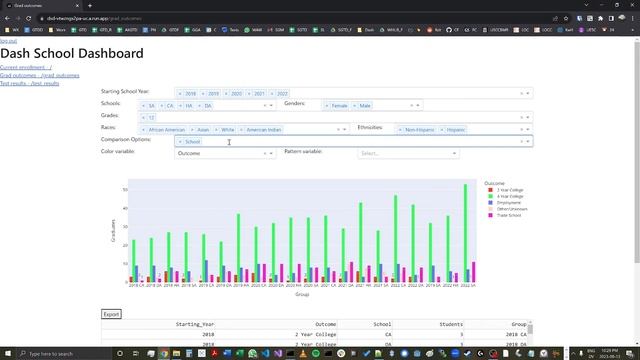The image size is (640, 360).
Task: Bookmark this page with star icon
Action: [x=566, y=18]
